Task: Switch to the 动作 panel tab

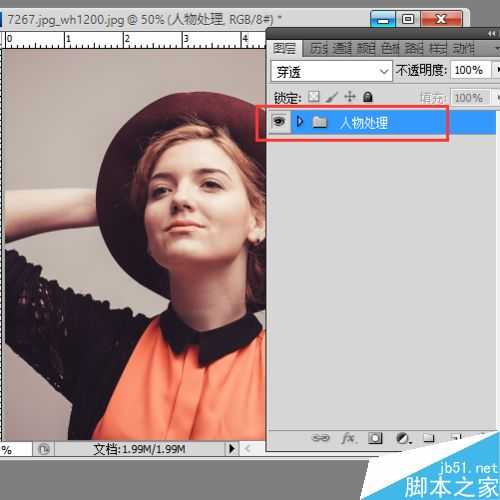Action: [463, 49]
